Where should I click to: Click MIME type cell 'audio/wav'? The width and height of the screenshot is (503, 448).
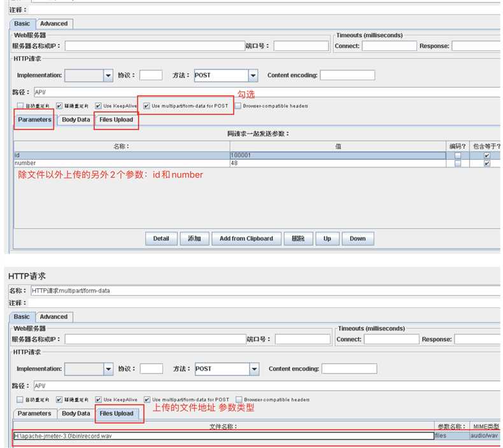[x=485, y=436]
